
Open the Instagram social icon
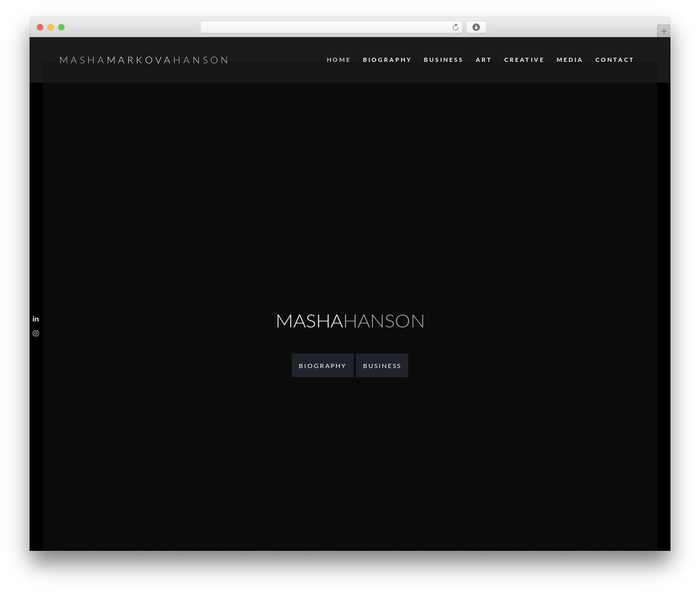(36, 333)
